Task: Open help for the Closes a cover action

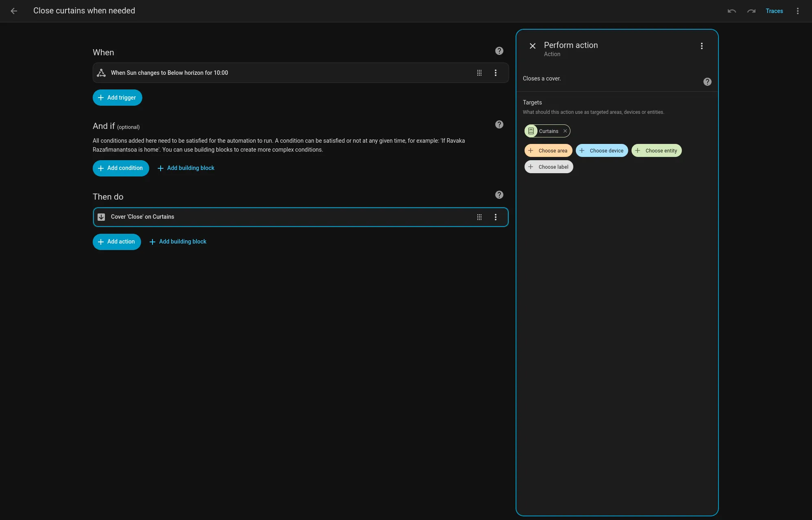Action: (707, 82)
